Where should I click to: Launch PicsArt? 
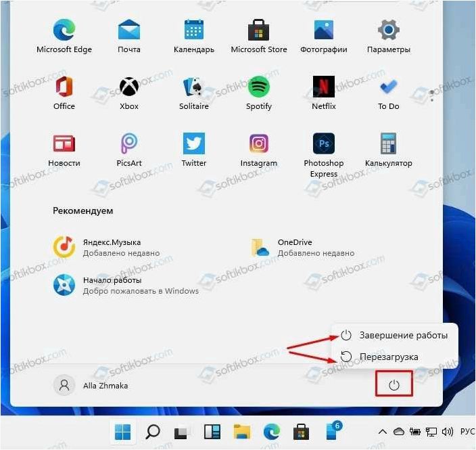tap(129, 150)
